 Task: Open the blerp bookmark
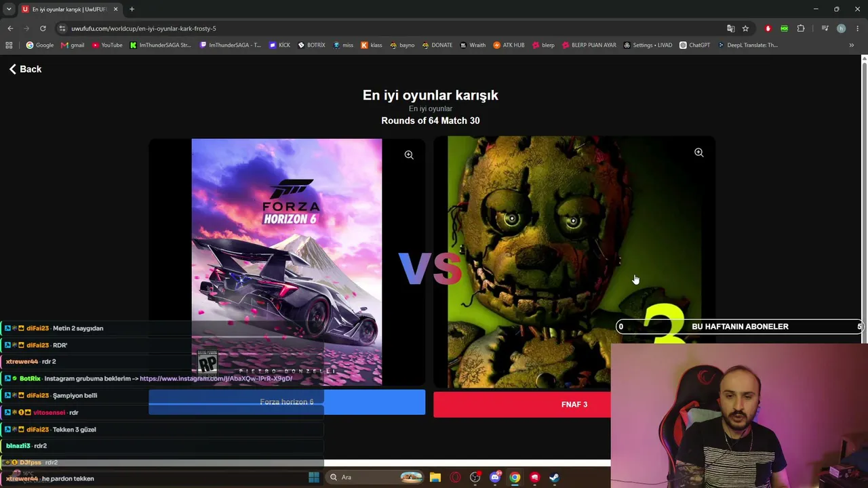(x=543, y=45)
